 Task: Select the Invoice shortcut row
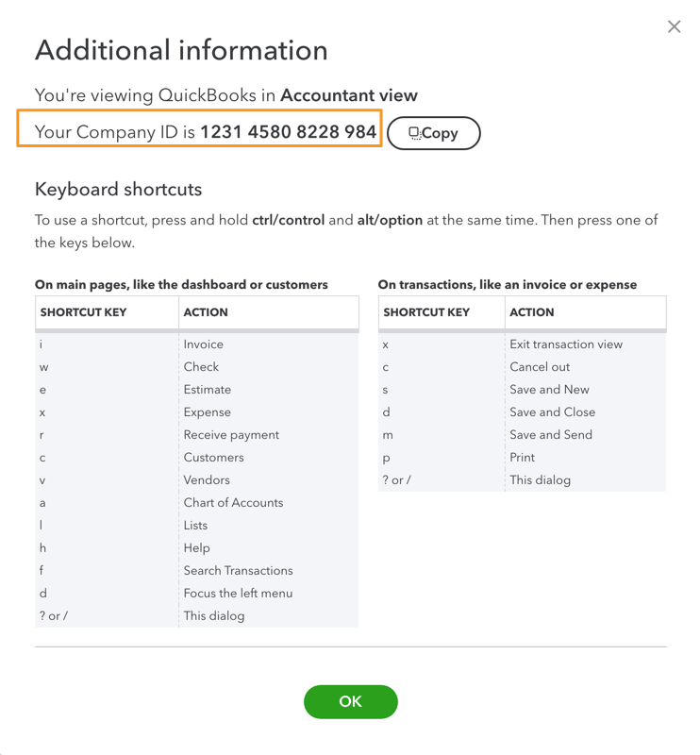point(203,344)
